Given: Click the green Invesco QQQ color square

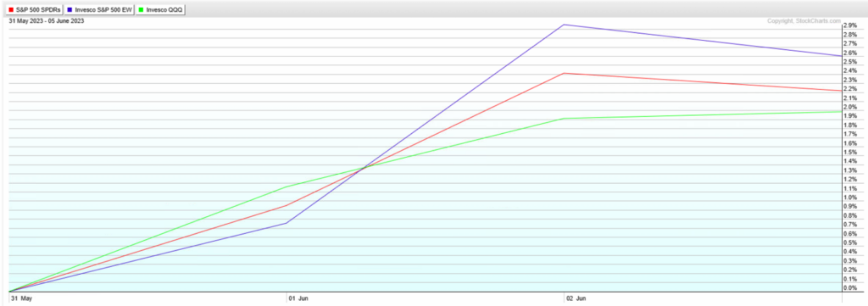Looking at the screenshot, I should (x=142, y=10).
